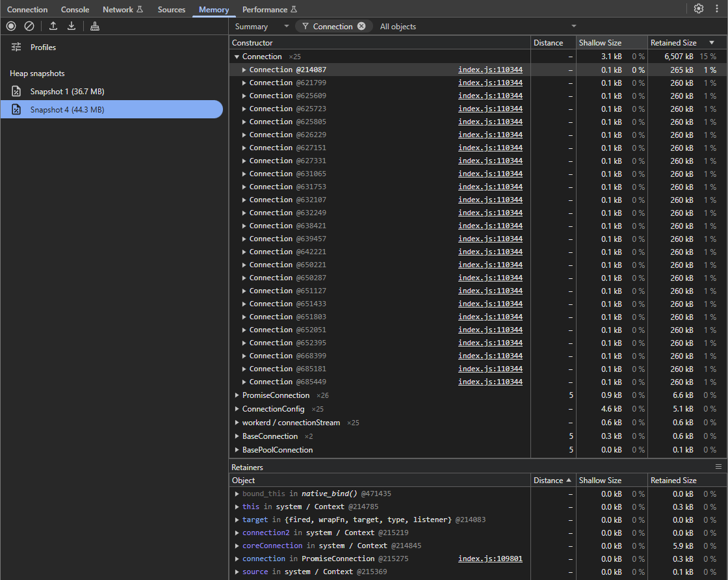Open DevTools settings gear
728x580 pixels.
click(699, 8)
